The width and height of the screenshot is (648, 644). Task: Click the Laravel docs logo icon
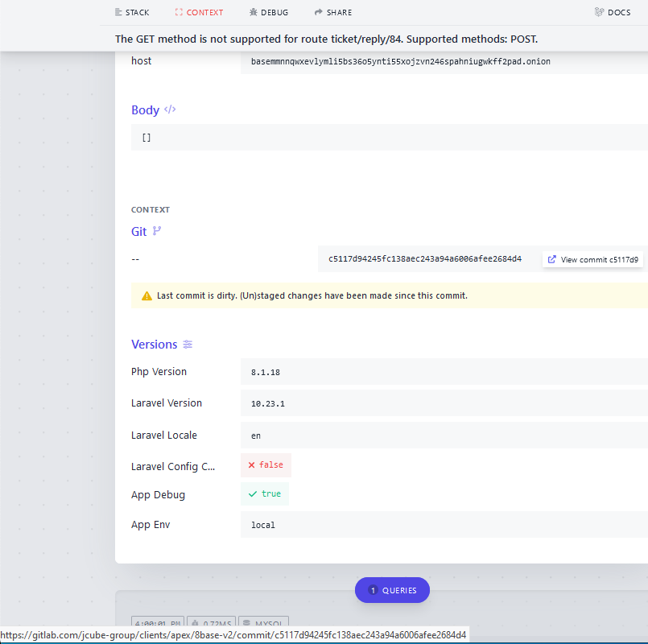(x=599, y=12)
